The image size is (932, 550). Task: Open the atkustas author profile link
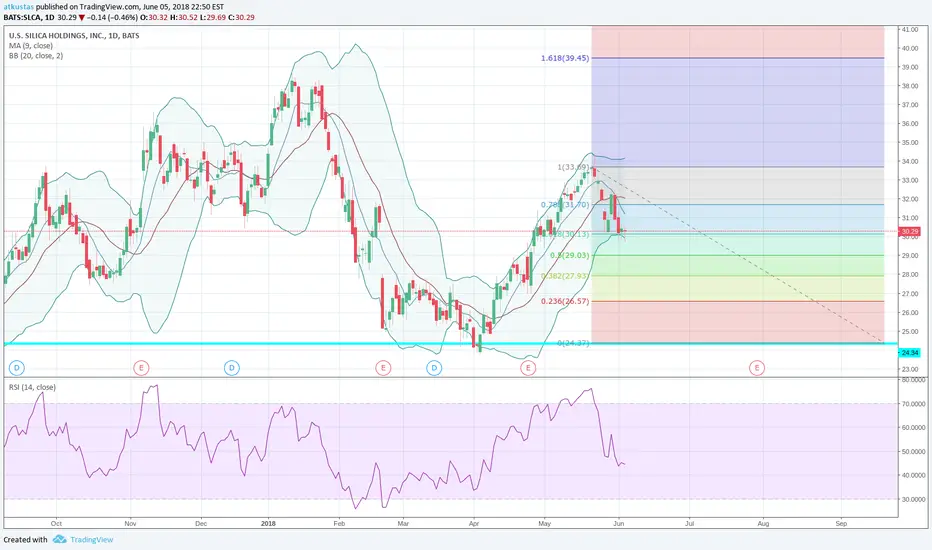(x=18, y=7)
